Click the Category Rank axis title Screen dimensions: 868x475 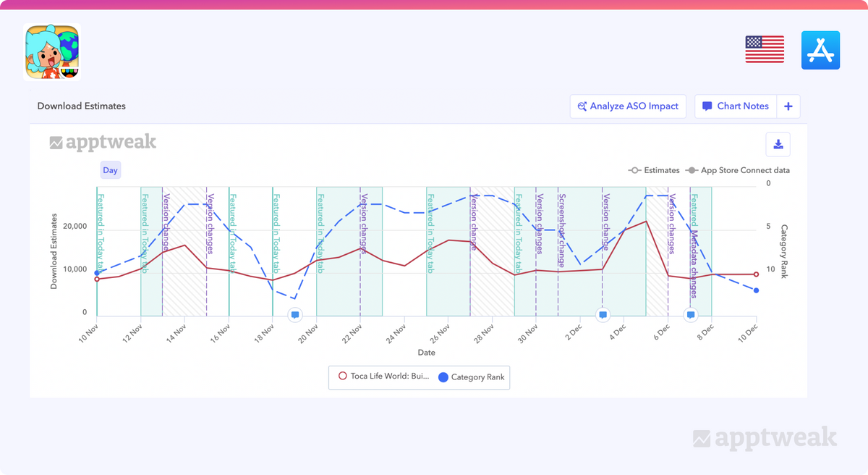point(784,252)
